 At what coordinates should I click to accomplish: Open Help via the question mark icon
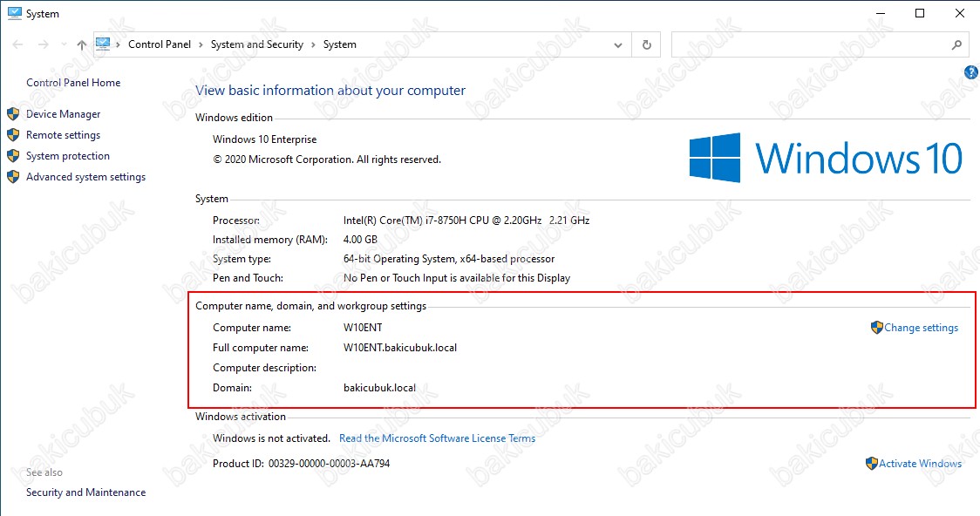coord(971,72)
